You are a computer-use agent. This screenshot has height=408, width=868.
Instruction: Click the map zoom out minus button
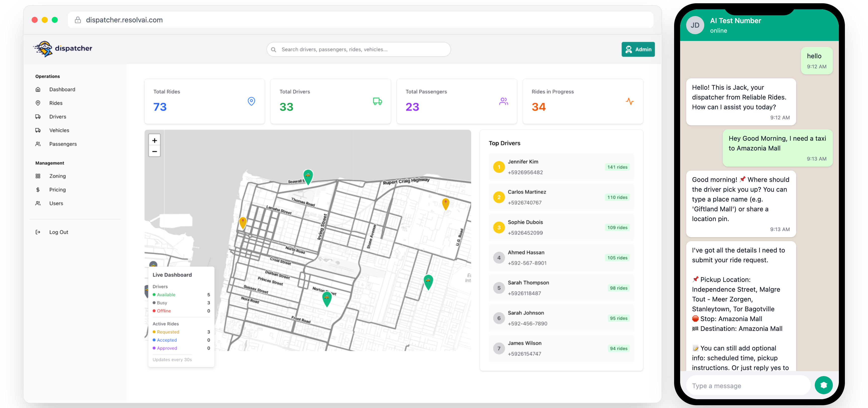(x=154, y=151)
